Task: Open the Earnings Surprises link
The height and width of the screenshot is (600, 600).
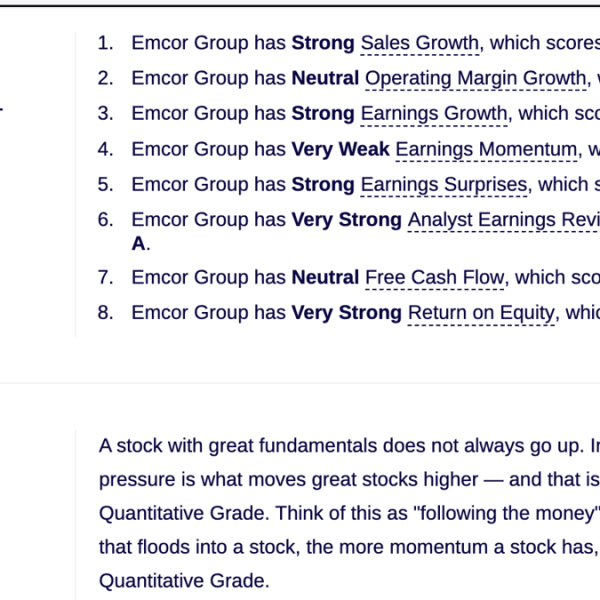Action: [x=444, y=185]
